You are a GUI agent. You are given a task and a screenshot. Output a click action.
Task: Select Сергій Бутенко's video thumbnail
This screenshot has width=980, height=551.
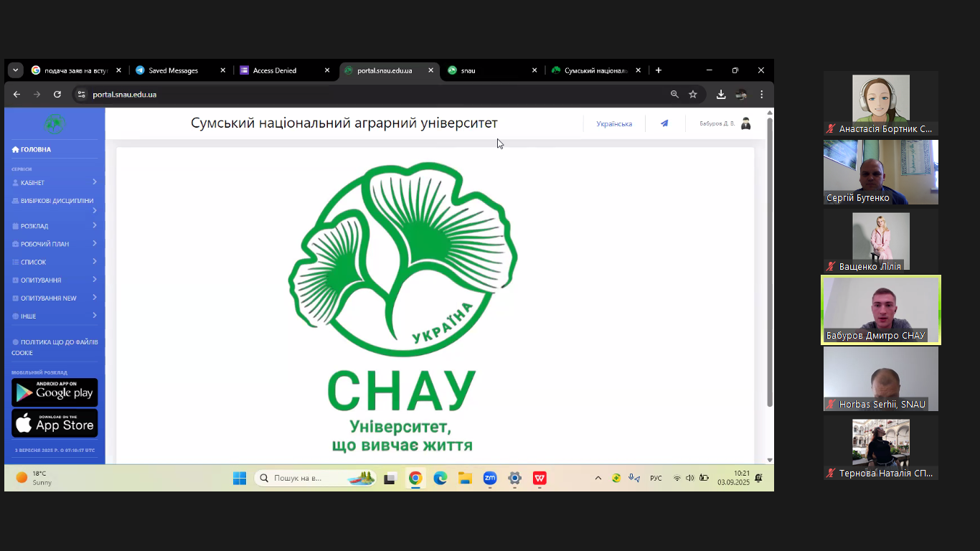[x=881, y=172]
